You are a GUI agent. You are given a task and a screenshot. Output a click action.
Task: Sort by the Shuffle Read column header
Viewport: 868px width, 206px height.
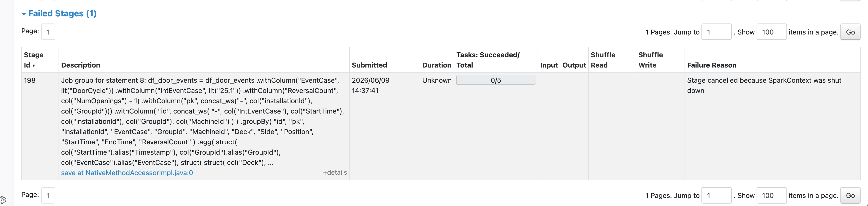point(603,60)
